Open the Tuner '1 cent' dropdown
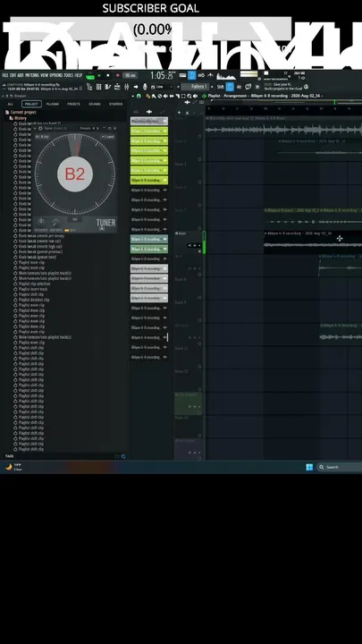Image resolution: width=362 pixels, height=644 pixels. click(x=108, y=136)
